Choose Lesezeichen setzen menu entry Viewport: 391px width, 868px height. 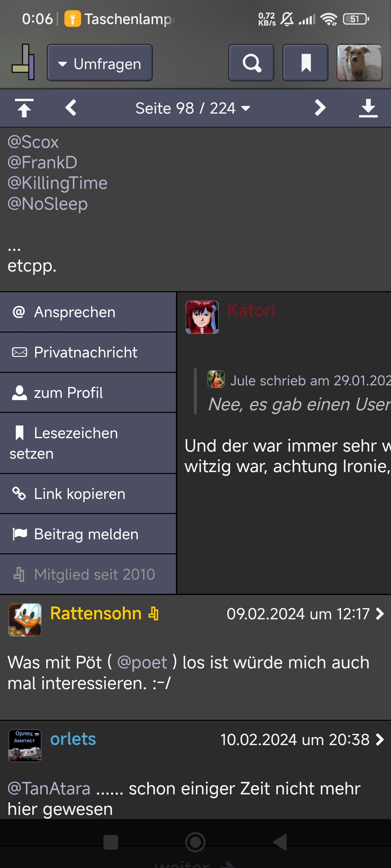(x=88, y=443)
